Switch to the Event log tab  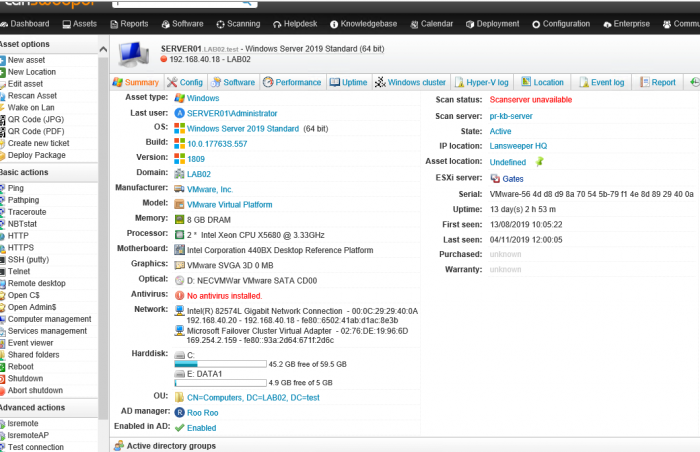point(602,82)
